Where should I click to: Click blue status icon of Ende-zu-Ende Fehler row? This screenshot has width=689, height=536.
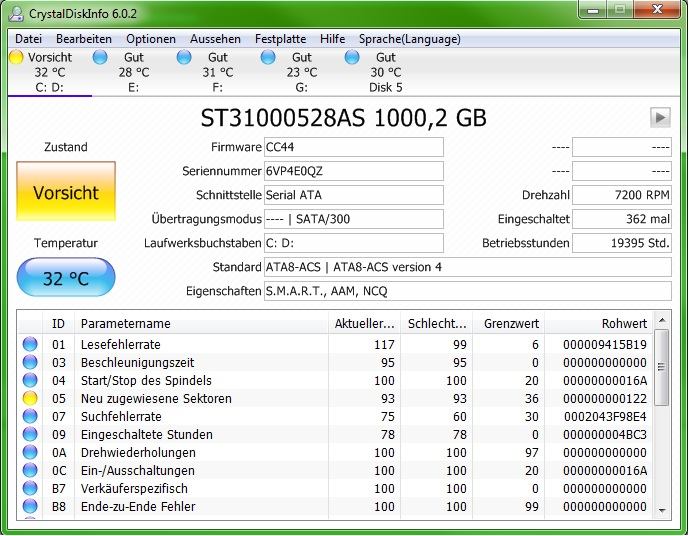pyautogui.click(x=30, y=506)
